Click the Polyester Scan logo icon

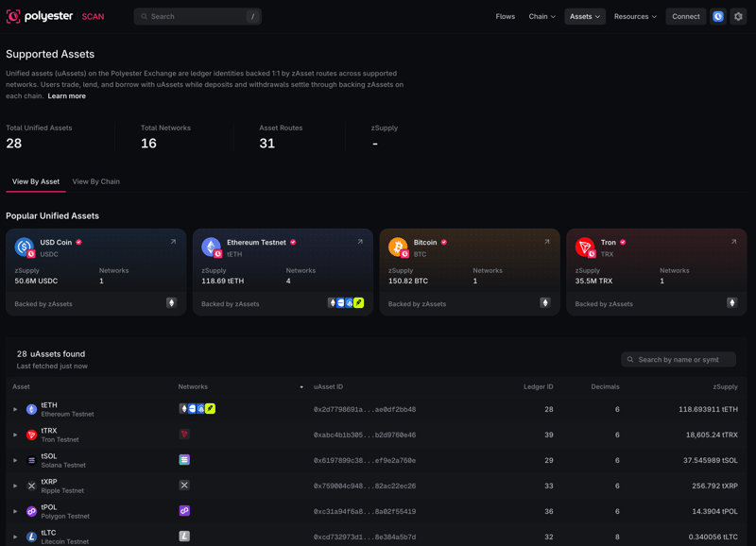(13, 16)
